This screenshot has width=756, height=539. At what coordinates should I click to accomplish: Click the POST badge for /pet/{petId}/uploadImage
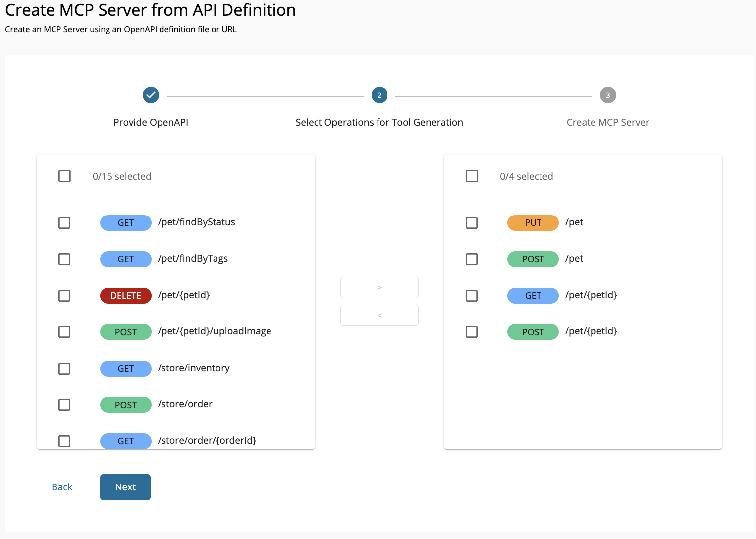click(126, 331)
